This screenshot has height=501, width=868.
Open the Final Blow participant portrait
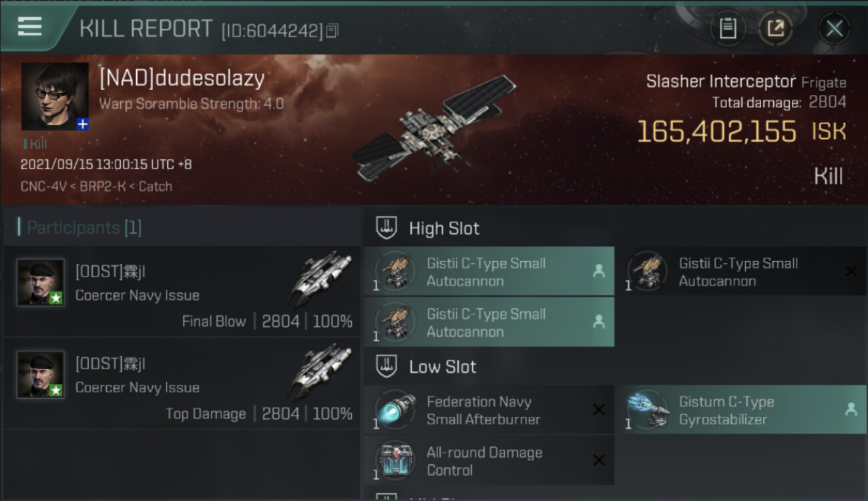click(41, 282)
